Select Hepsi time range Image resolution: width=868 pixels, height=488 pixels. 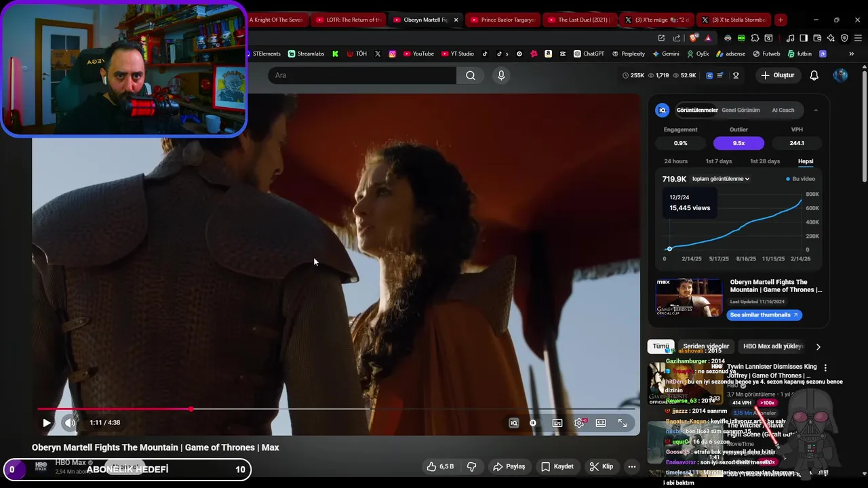[806, 161]
